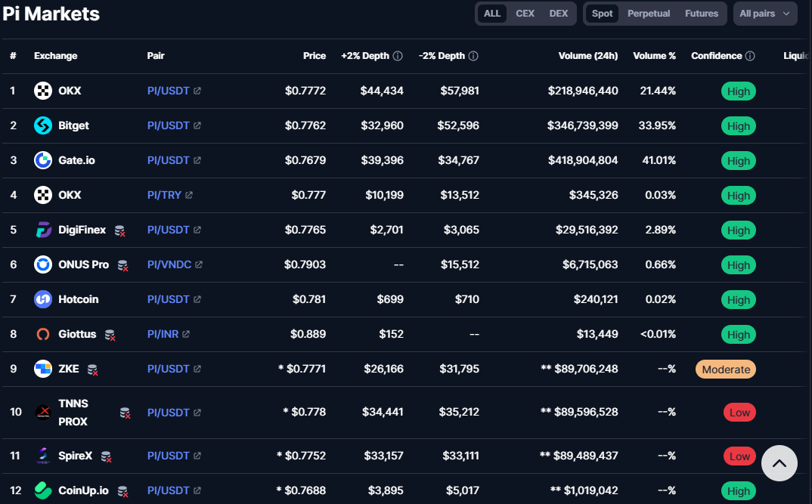Click the no-reserves icon beside ZKE
Viewport: 812px width, 504px height.
[x=93, y=370]
